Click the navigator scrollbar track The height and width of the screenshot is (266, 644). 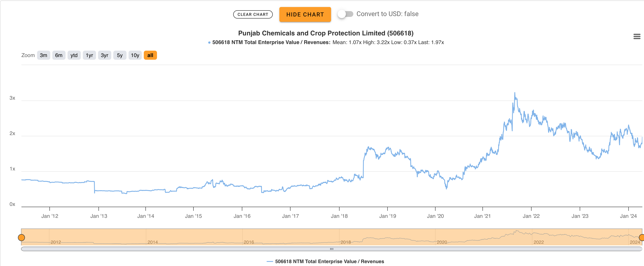point(175,249)
